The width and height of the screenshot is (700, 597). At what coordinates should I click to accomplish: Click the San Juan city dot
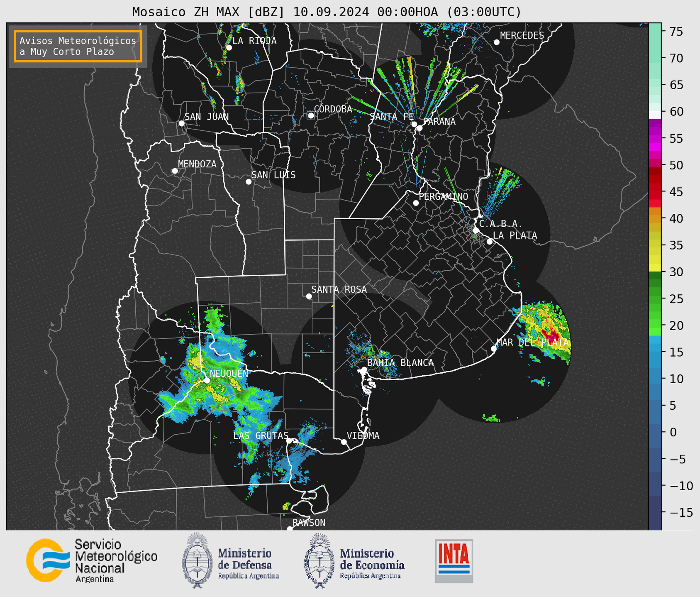tap(181, 123)
